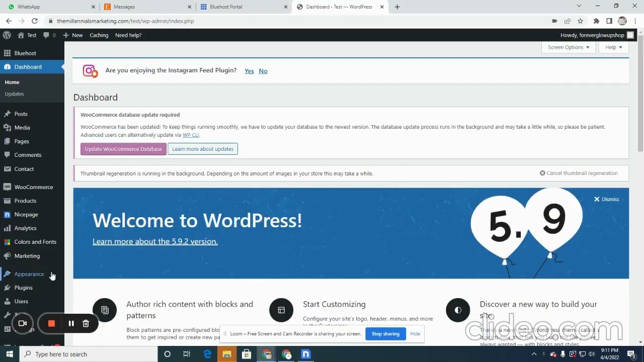This screenshot has width=644, height=362.
Task: Open the comments bubble in admin bar
Action: (46, 35)
